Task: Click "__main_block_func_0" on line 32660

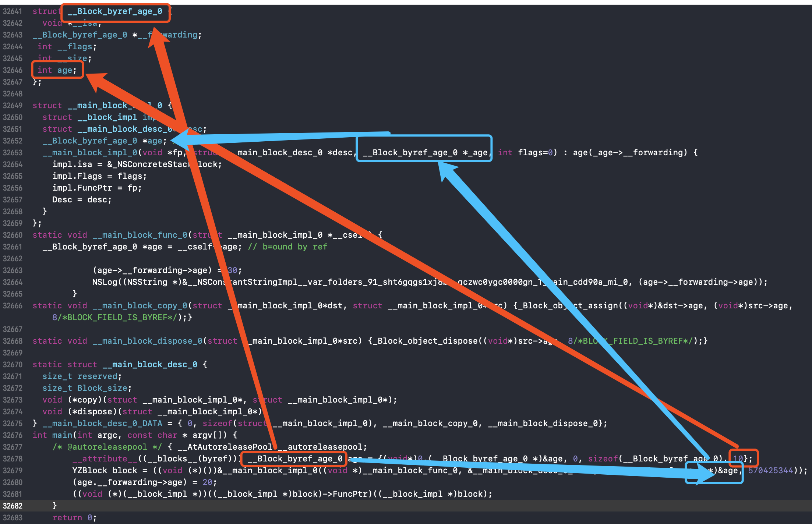Action: point(140,235)
